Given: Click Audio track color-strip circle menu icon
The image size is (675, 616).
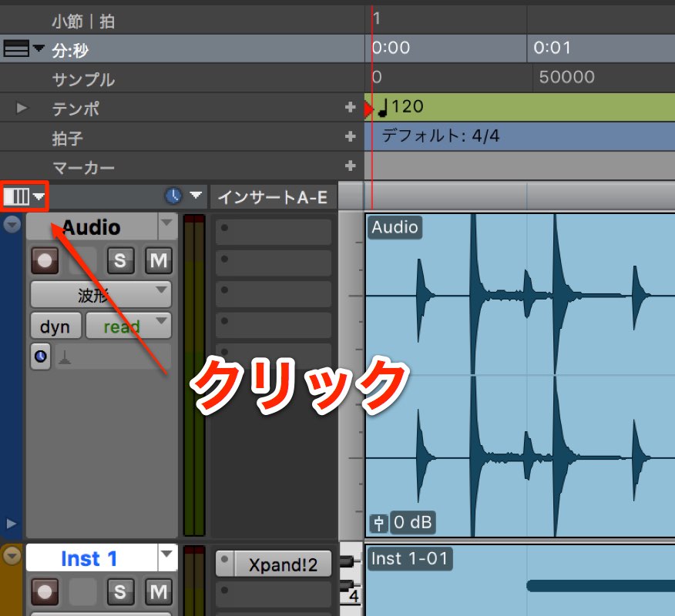Looking at the screenshot, I should tap(12, 224).
